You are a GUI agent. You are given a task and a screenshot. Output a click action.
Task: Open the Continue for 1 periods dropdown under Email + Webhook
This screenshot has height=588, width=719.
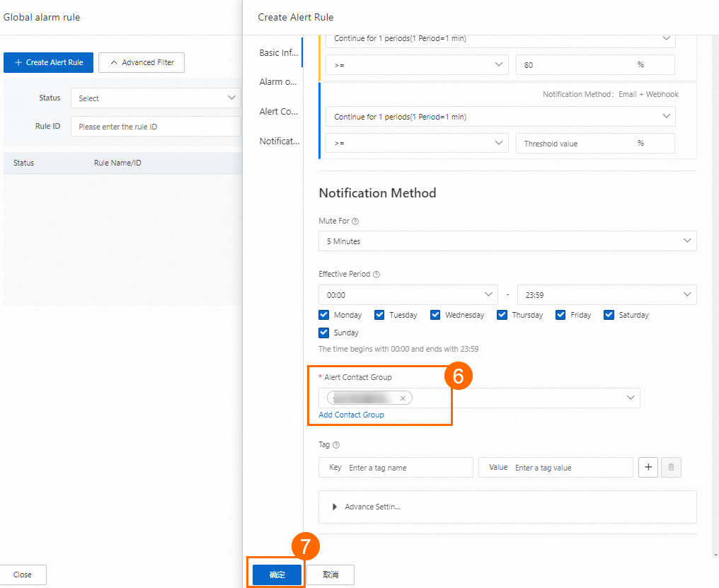(500, 117)
